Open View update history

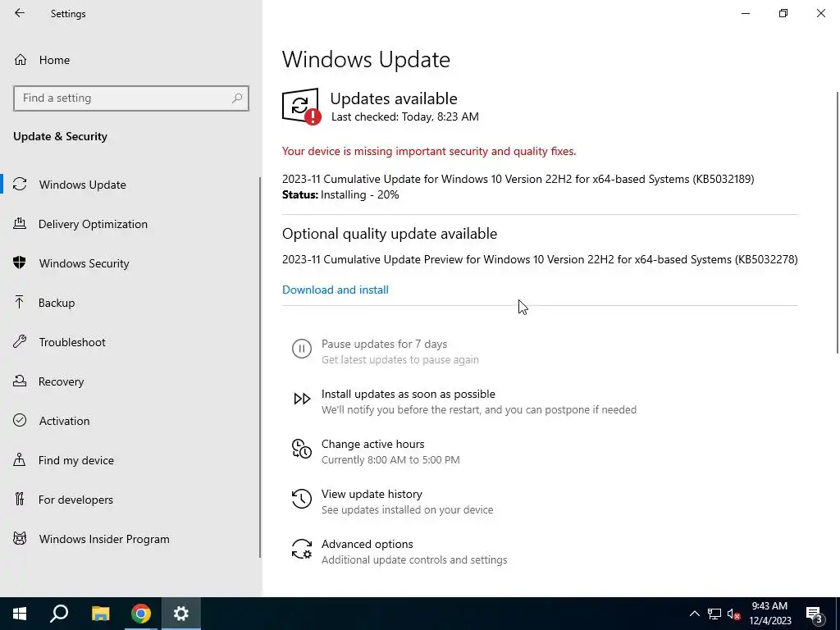[x=372, y=494]
